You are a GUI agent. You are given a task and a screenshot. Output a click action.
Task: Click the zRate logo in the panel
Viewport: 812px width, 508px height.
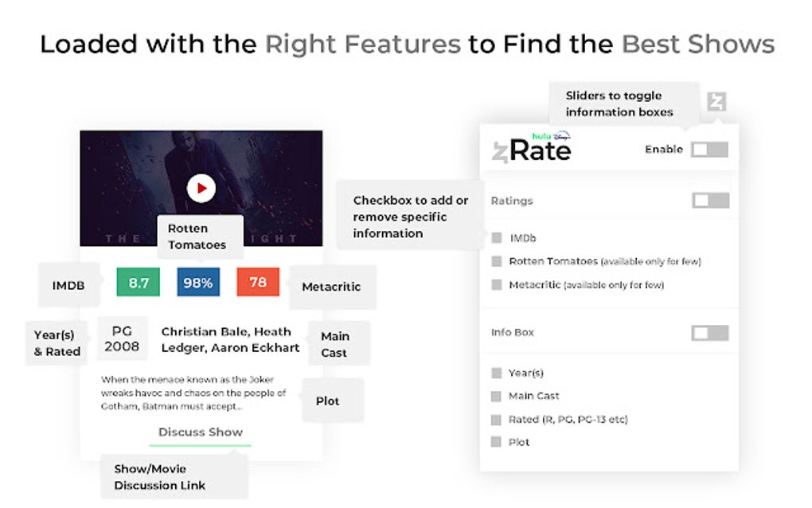click(x=532, y=147)
